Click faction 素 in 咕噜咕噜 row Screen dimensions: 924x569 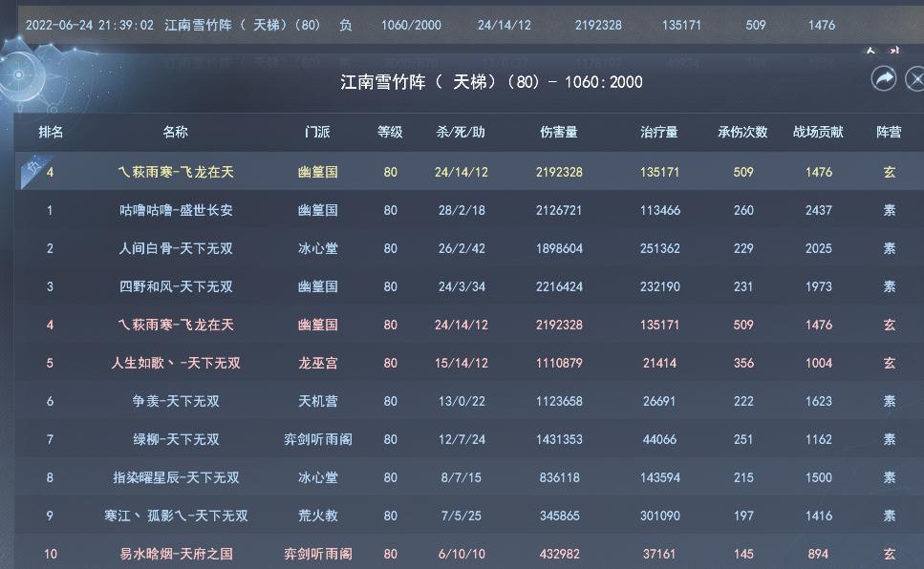890,210
